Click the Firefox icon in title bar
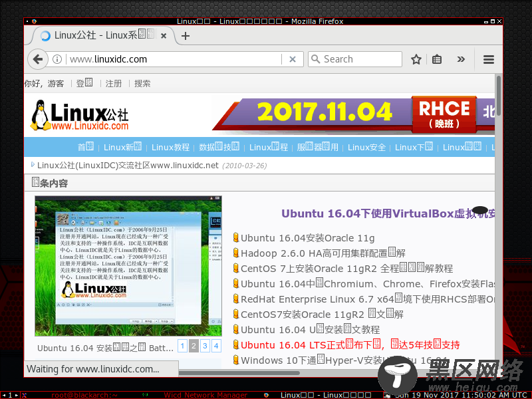 (34, 21)
